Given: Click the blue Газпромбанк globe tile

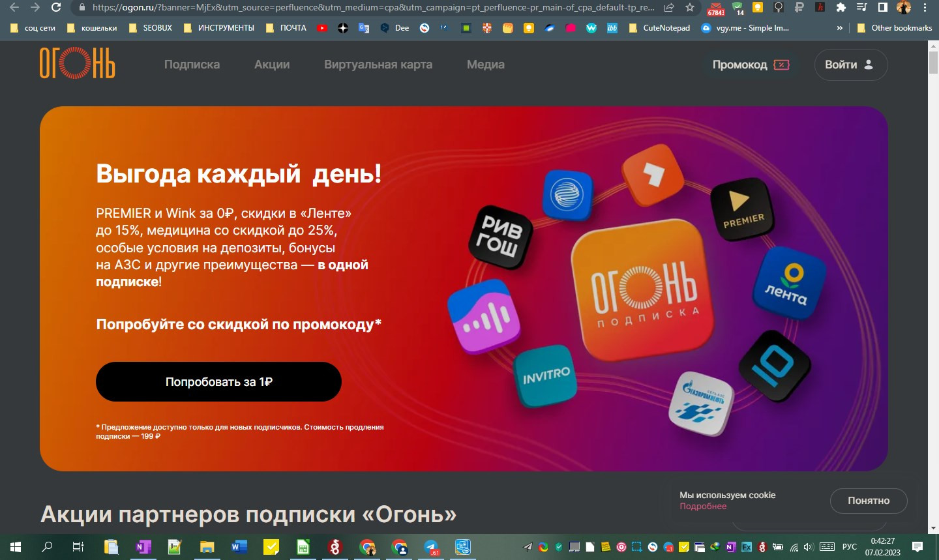Looking at the screenshot, I should 567,195.
